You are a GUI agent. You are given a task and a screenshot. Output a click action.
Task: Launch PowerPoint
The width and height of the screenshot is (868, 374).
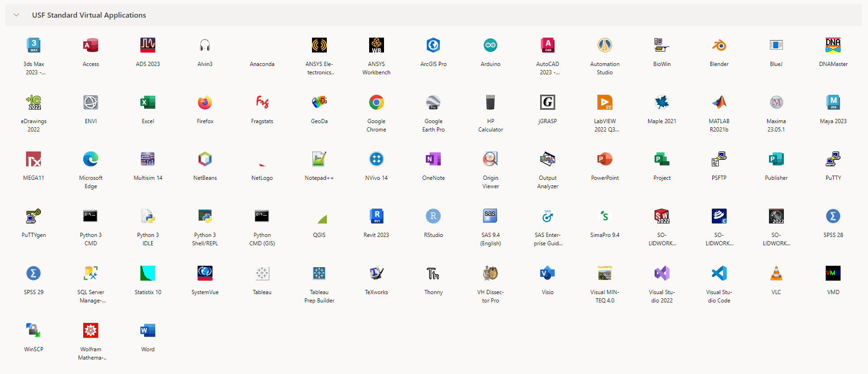[x=605, y=159]
